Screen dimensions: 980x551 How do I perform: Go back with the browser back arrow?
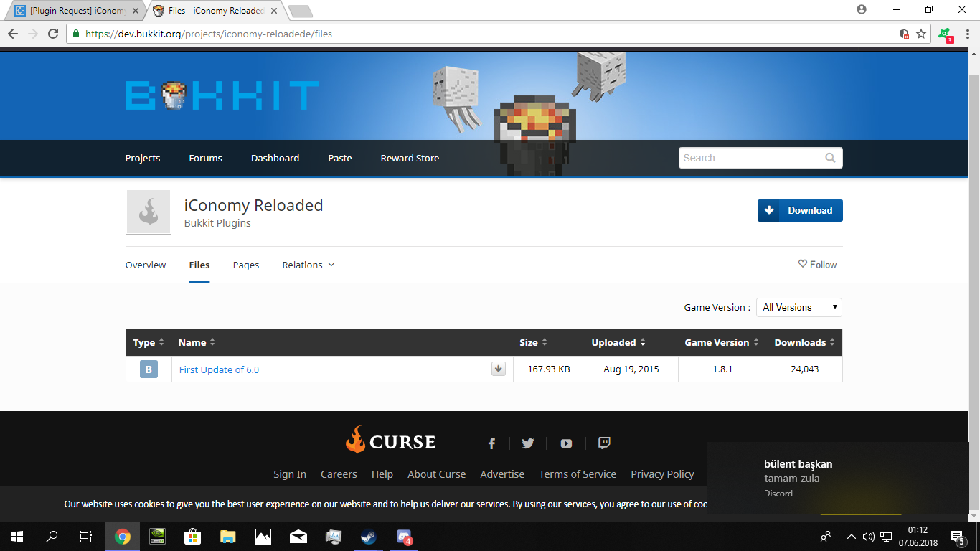[13, 34]
